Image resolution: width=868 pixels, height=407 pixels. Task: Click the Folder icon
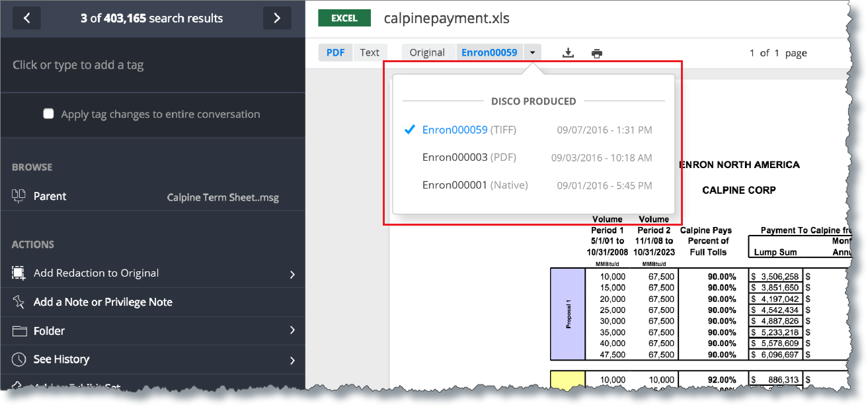coord(19,331)
